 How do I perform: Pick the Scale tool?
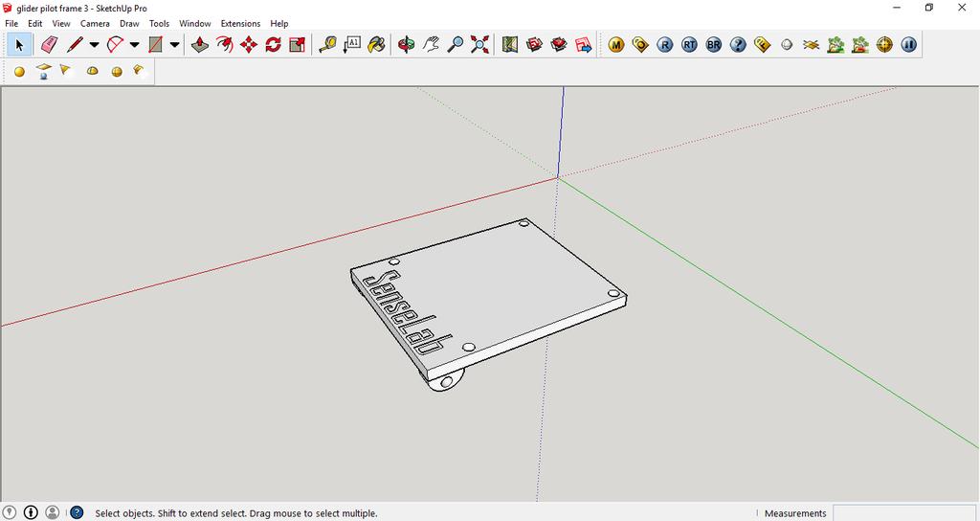[x=298, y=45]
